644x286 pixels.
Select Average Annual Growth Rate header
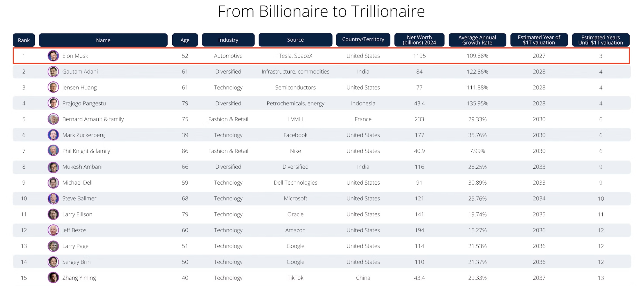pos(477,40)
